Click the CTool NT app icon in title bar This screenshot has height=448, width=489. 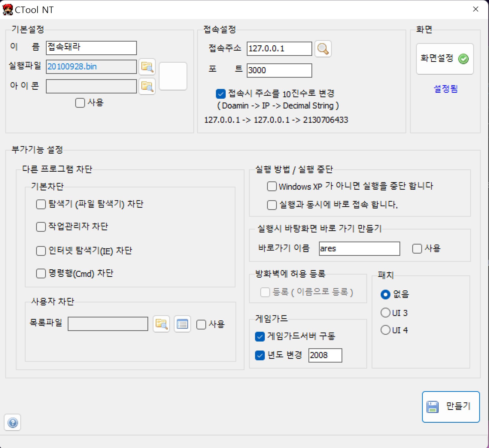pyautogui.click(x=8, y=10)
